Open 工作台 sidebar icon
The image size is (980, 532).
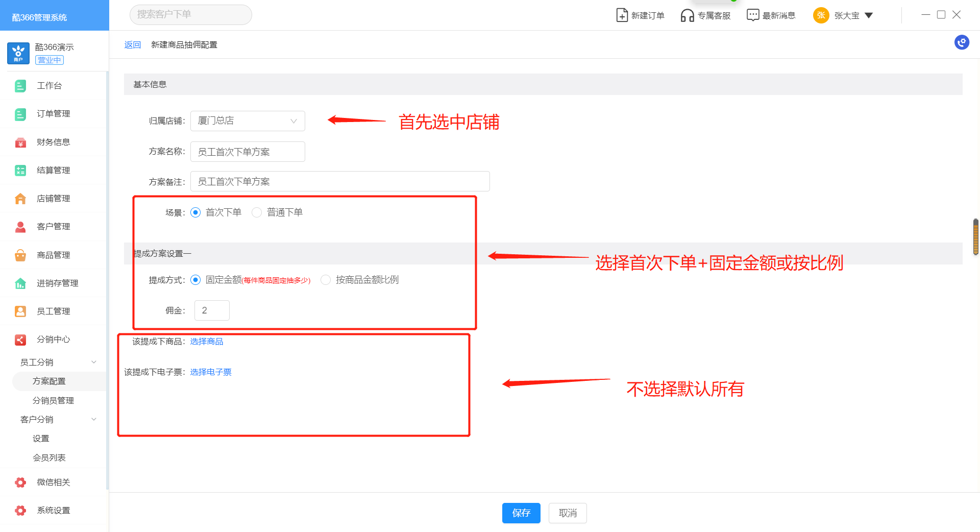20,86
